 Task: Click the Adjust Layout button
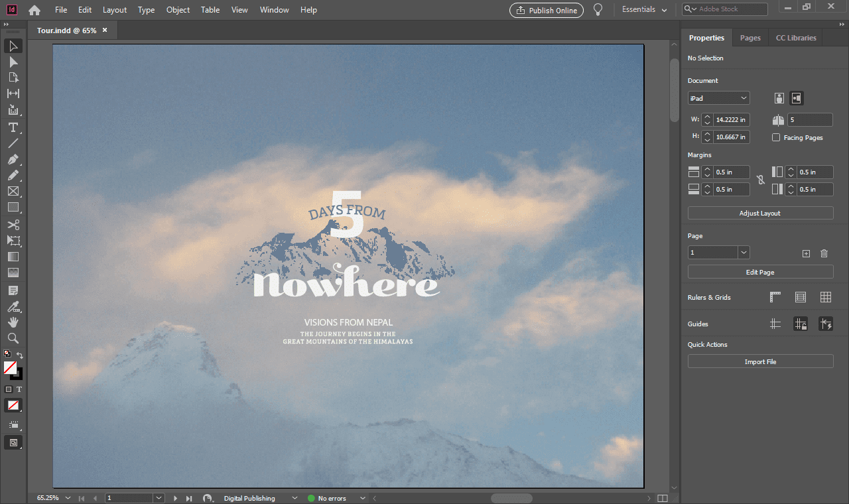pyautogui.click(x=760, y=213)
